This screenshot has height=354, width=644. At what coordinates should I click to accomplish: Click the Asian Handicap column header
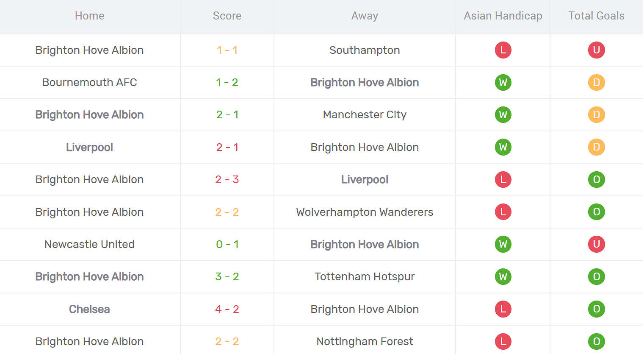[x=503, y=16]
